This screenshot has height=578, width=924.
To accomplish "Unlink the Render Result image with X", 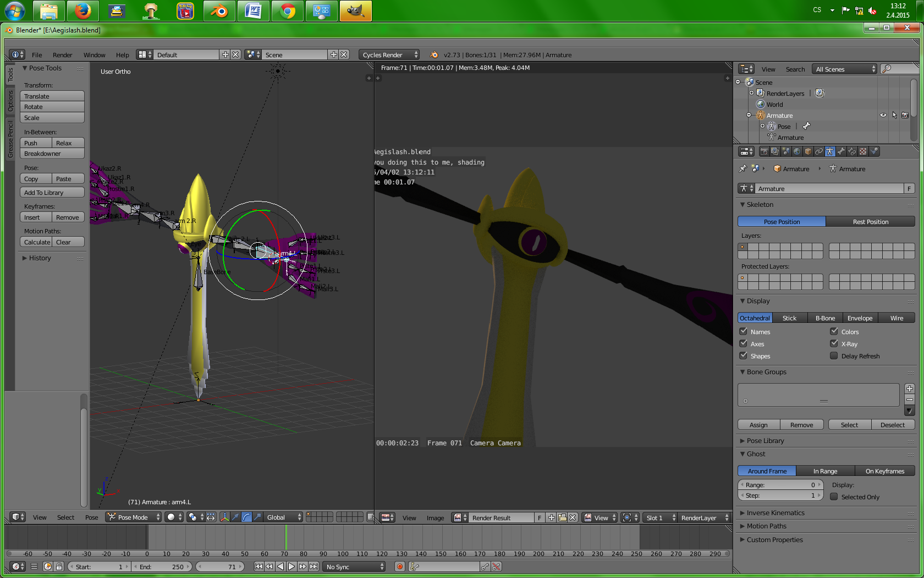I will coord(573,517).
